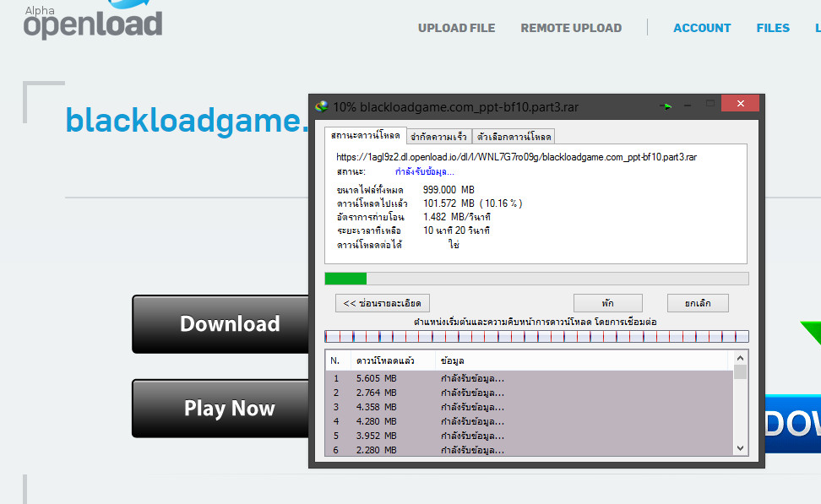Open ACCOUNT in the site navigation

point(702,28)
